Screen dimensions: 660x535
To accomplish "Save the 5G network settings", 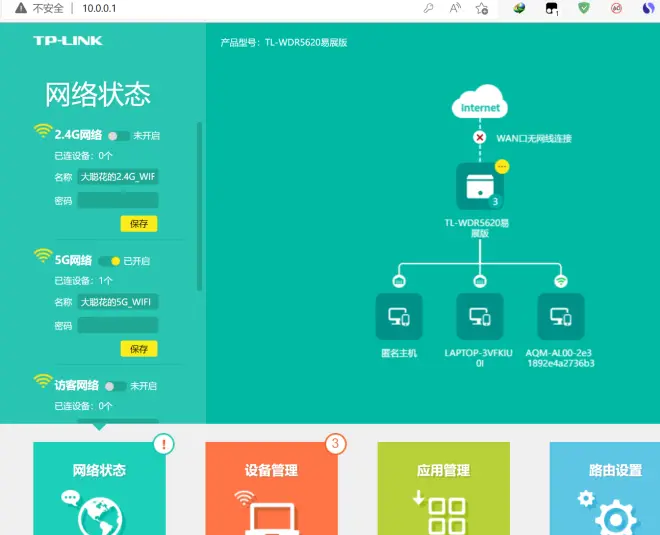I will click(x=139, y=349).
